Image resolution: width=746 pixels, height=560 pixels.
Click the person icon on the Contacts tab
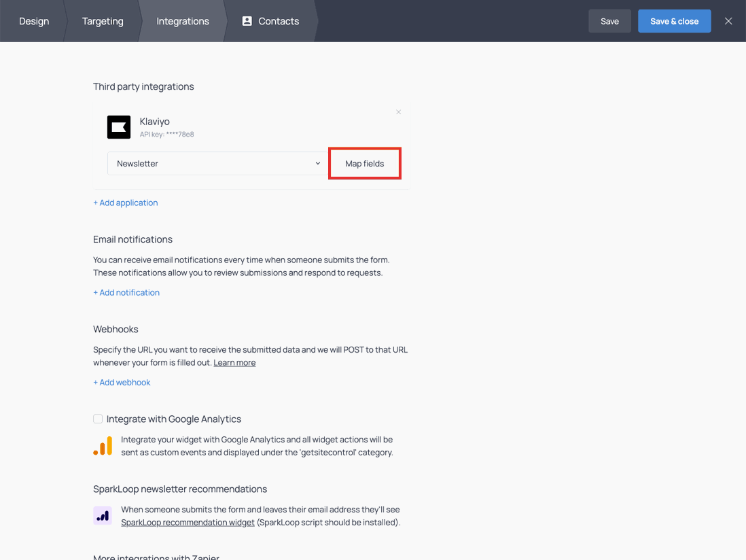[x=247, y=21]
